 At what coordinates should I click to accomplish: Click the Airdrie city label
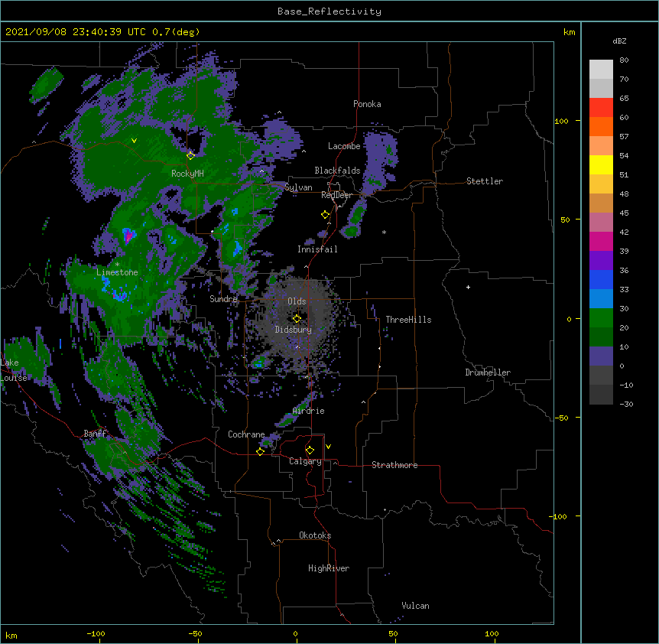click(309, 411)
